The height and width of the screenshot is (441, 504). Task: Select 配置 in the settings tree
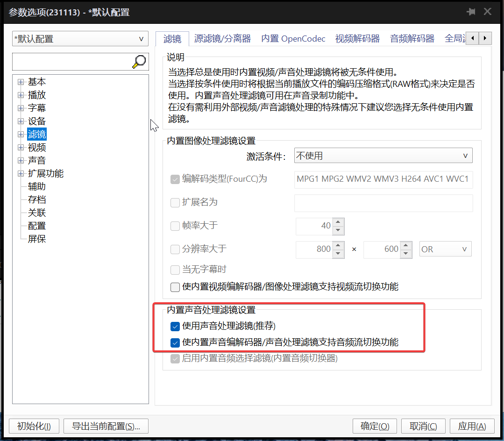coord(36,226)
